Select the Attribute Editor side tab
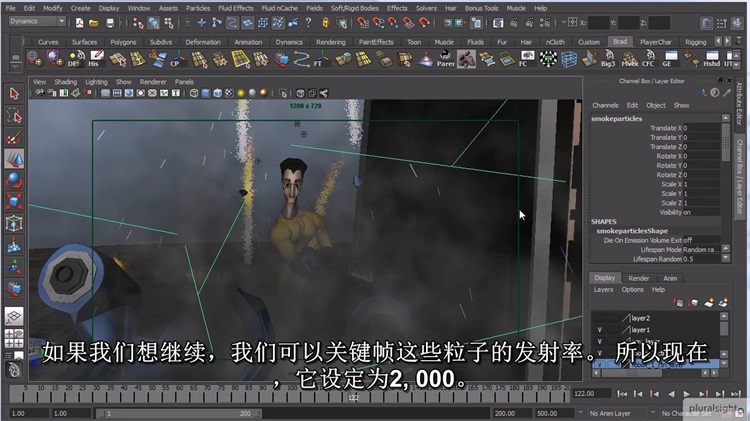Viewport: 750px width, 421px height. pyautogui.click(x=739, y=103)
